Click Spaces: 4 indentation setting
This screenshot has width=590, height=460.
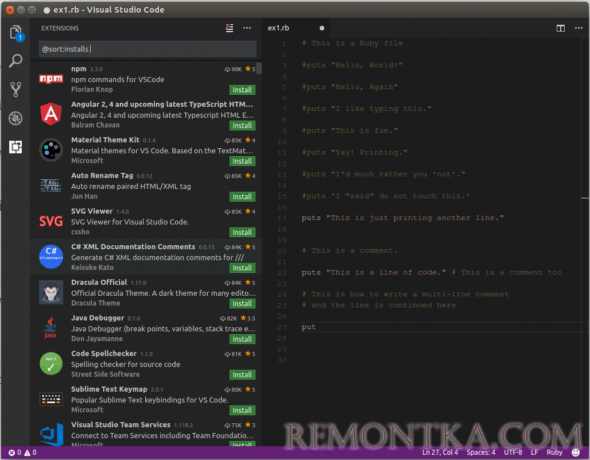[481, 452]
